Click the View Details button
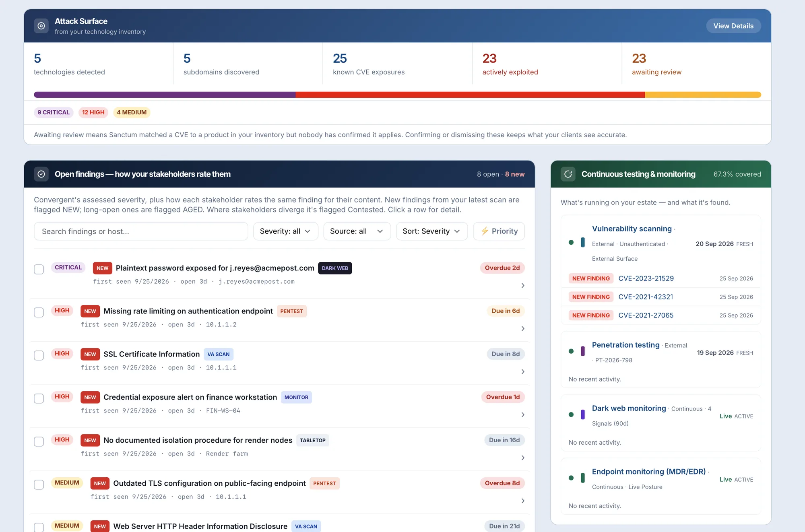The width and height of the screenshot is (805, 532). (733, 26)
